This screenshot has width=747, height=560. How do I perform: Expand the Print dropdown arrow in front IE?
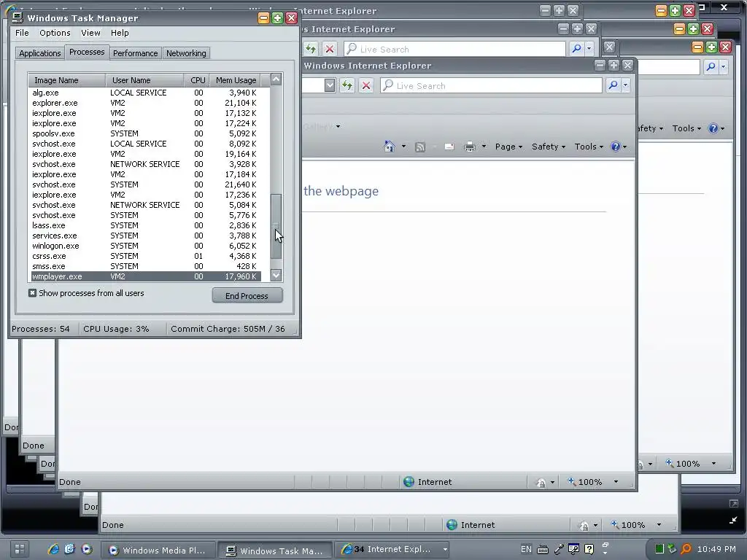click(x=484, y=147)
